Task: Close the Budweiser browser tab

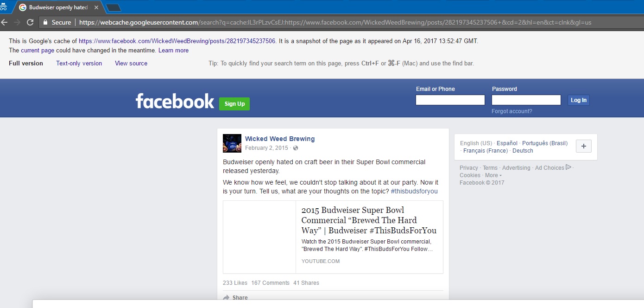Action: point(96,7)
